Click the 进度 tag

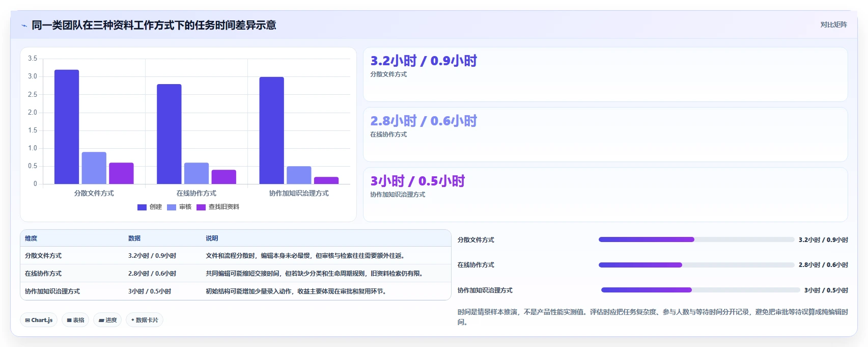(107, 320)
